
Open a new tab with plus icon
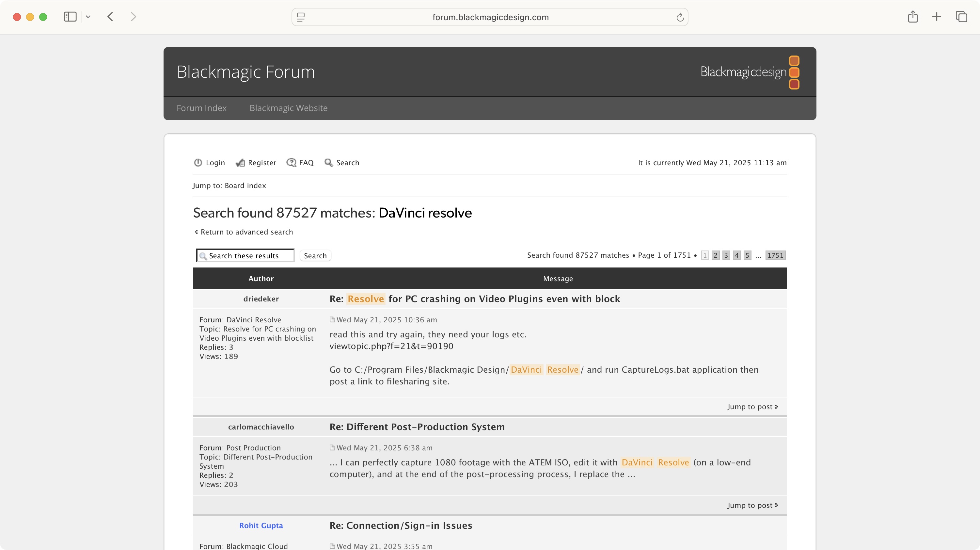[937, 17]
